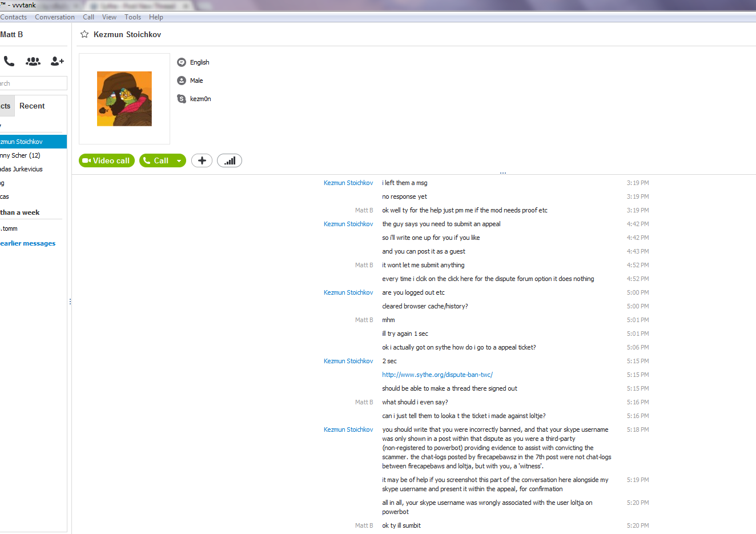This screenshot has height=534, width=756.
Task: Click the kezm0n Skype name text
Action: tap(200, 99)
